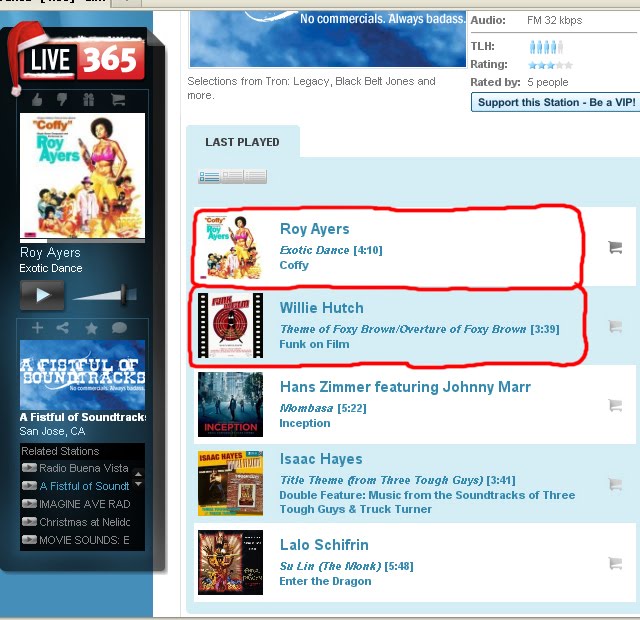Click the star rating for the station

point(550,65)
